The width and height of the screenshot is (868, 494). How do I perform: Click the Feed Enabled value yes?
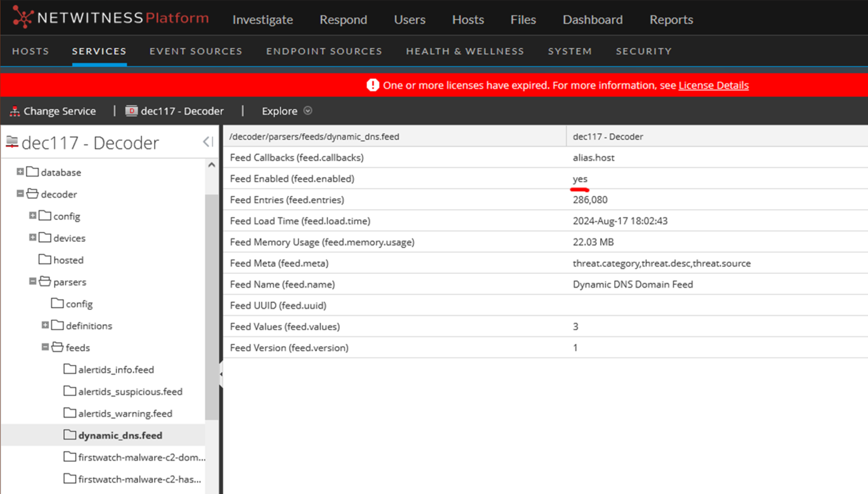(x=580, y=179)
